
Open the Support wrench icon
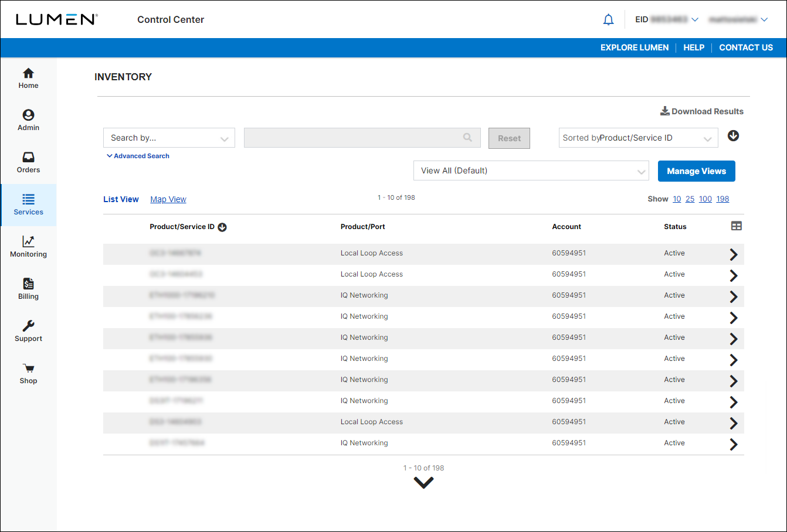pyautogui.click(x=28, y=326)
